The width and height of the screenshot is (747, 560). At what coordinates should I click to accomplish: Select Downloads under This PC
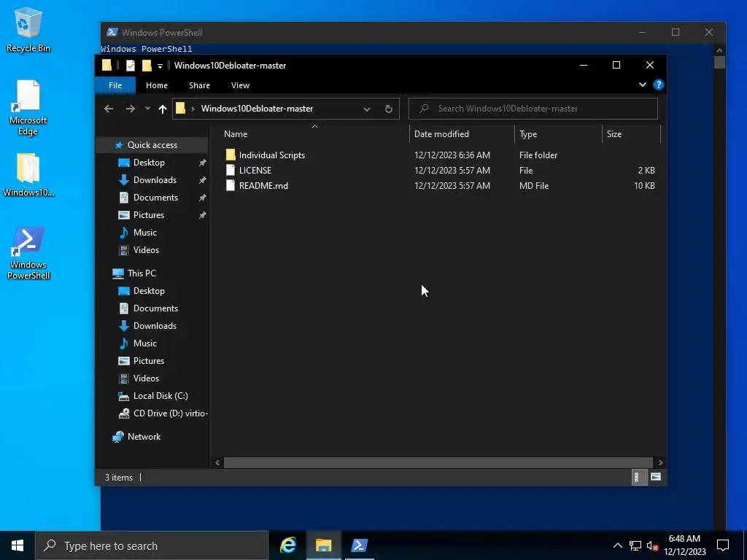155,326
